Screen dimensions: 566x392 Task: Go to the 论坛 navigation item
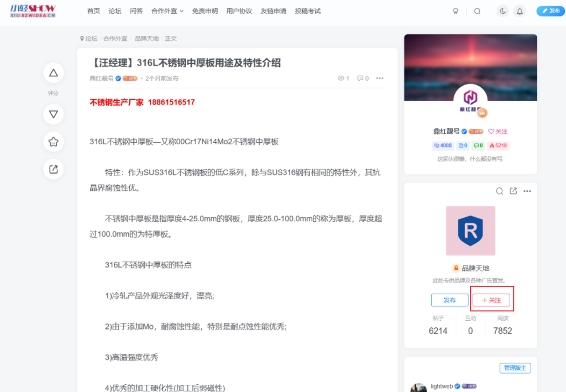tap(115, 11)
